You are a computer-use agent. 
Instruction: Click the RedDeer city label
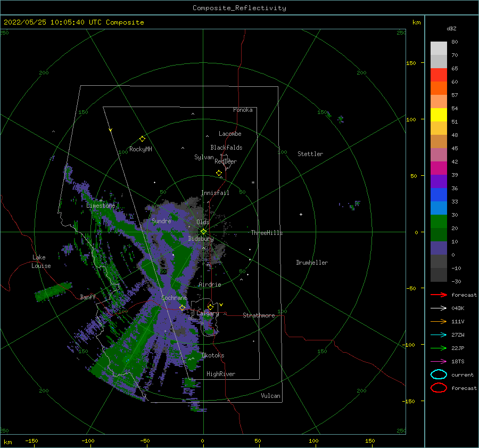pyautogui.click(x=226, y=161)
